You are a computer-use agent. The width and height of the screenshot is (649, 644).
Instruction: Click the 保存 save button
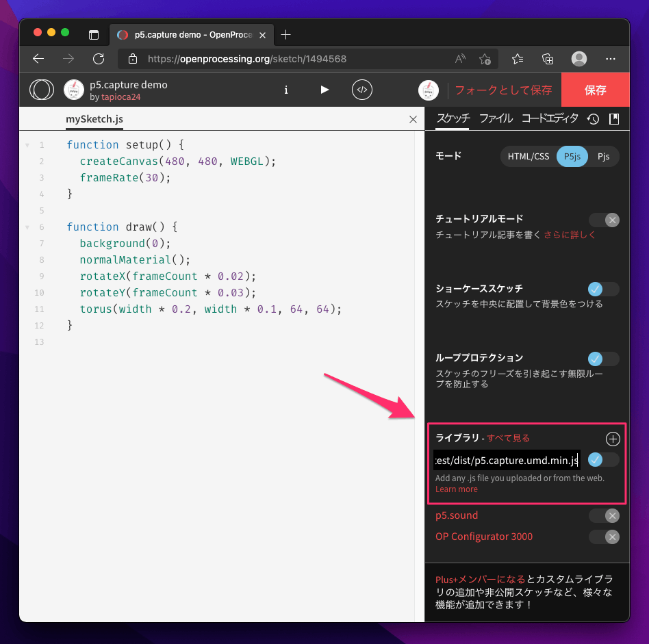[x=595, y=90]
